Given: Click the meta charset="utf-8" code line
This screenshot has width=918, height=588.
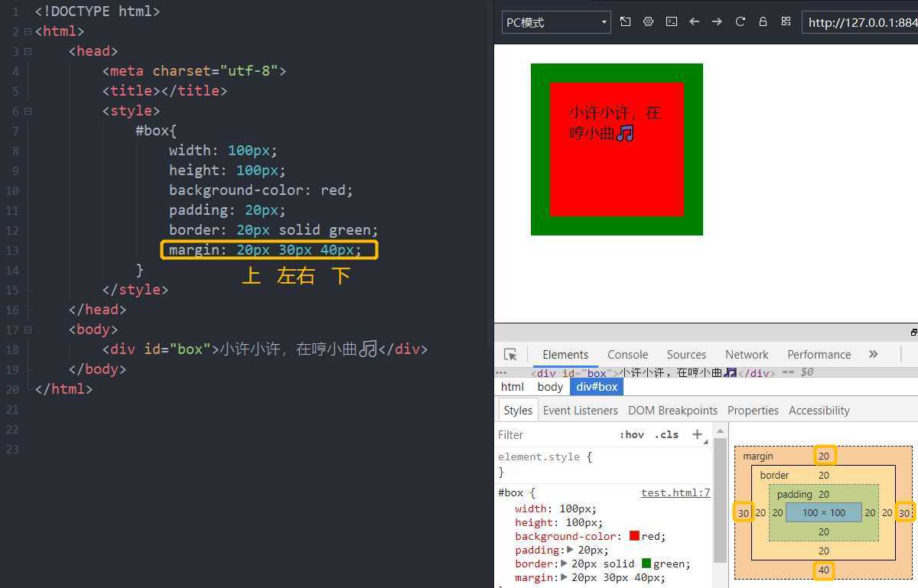Looking at the screenshot, I should [194, 71].
